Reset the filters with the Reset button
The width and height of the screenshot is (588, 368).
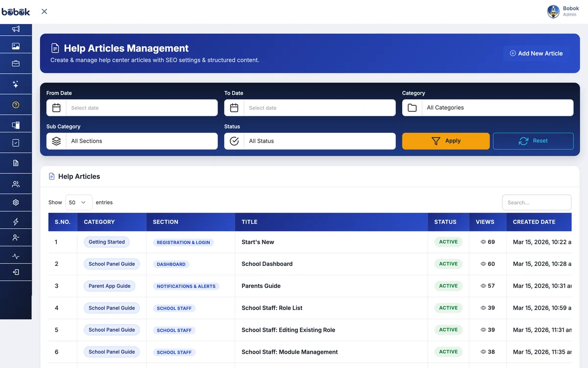click(x=533, y=141)
